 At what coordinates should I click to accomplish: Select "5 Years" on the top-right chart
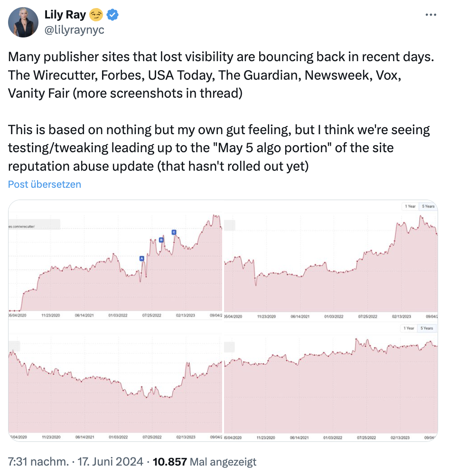point(428,207)
